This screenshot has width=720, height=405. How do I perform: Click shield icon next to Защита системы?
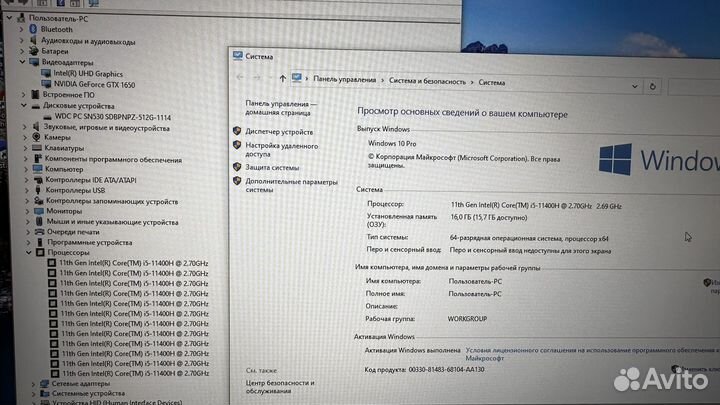(237, 167)
